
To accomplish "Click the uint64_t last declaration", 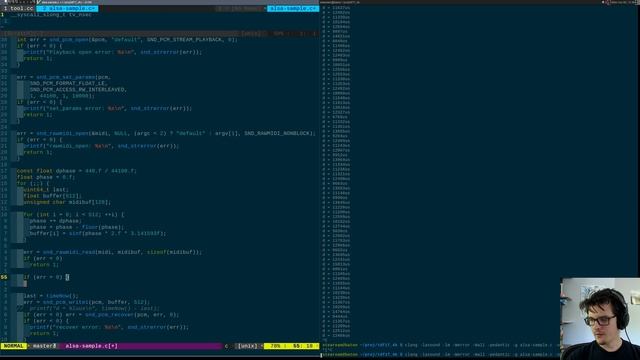I will point(46,189).
